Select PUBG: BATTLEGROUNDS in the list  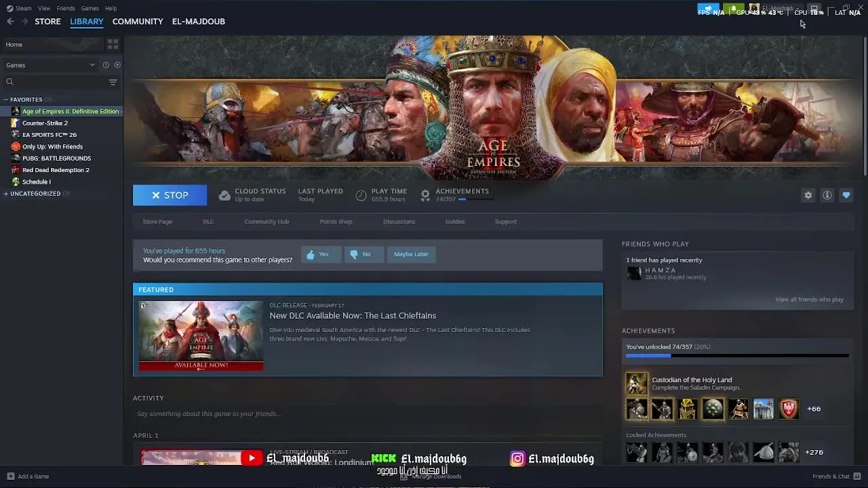pyautogui.click(x=56, y=159)
